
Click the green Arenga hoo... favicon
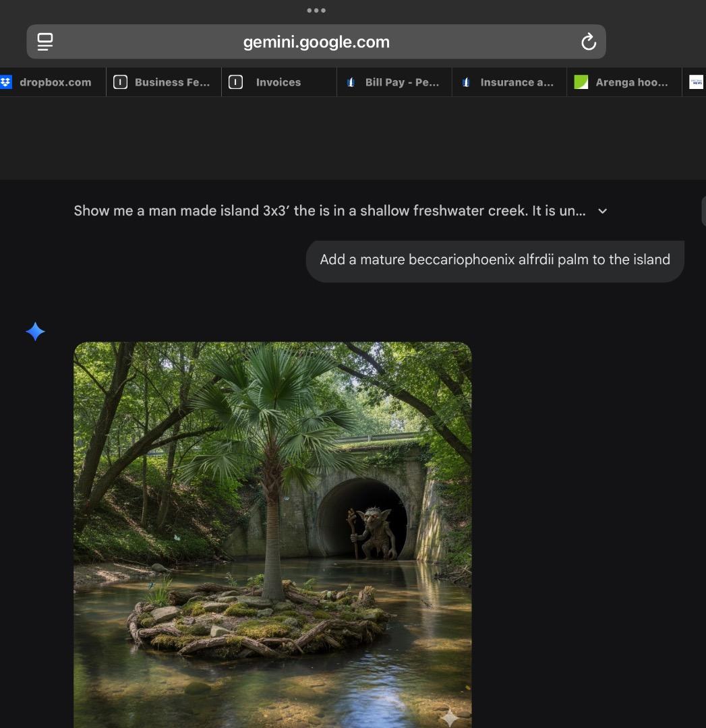point(581,82)
